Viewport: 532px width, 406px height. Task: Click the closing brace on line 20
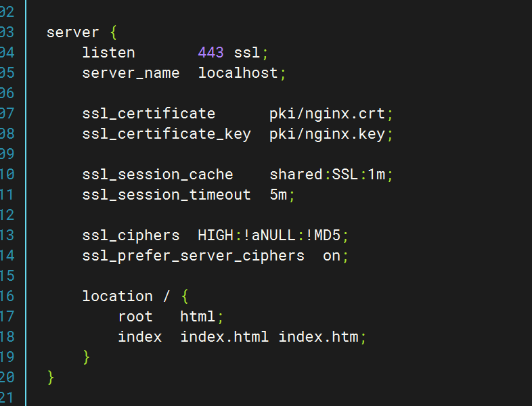click(x=51, y=378)
